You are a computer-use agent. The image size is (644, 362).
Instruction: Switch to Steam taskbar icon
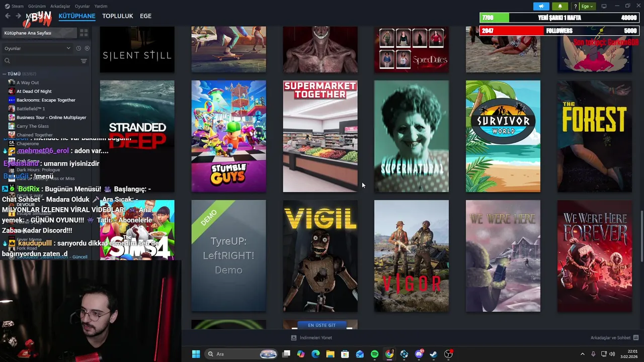coord(433,354)
